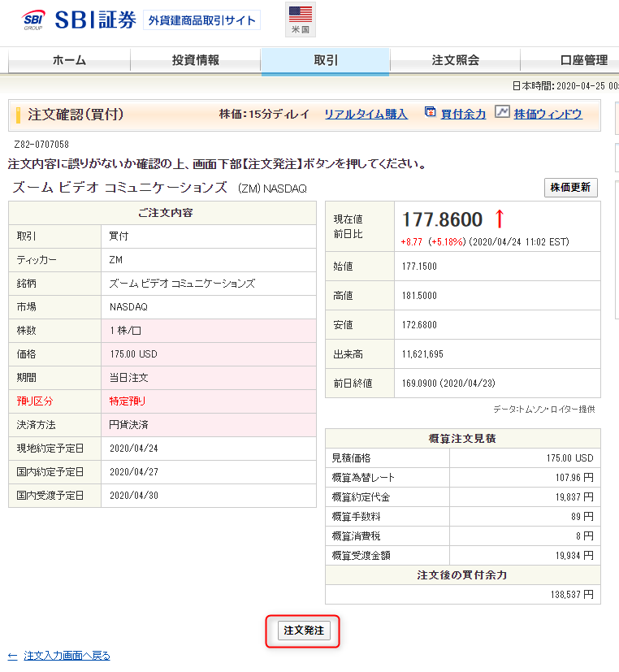The image size is (619, 672).
Task: Click the 安値 value 172.6800
Action: (x=419, y=325)
